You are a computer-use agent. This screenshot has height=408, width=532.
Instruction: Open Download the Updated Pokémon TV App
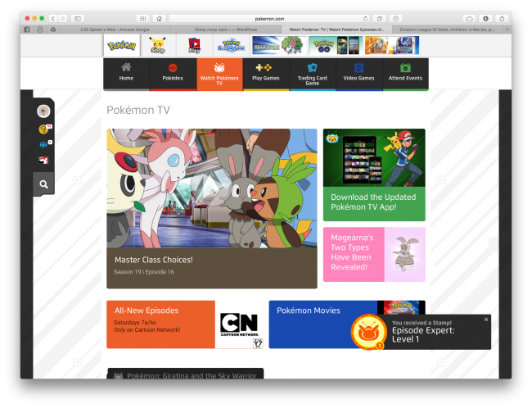tap(374, 175)
